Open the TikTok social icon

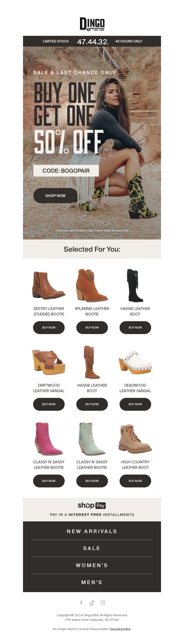[92, 602]
